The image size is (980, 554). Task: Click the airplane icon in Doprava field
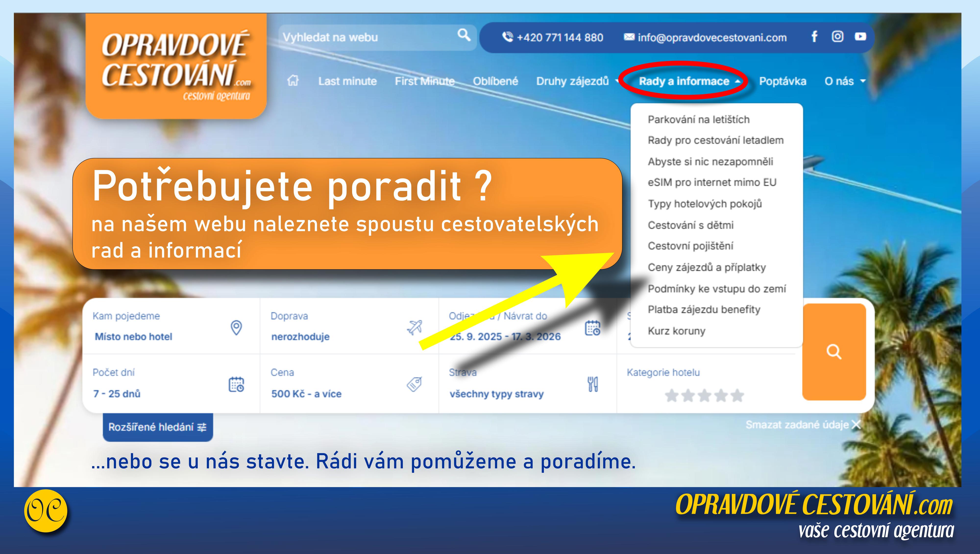414,327
